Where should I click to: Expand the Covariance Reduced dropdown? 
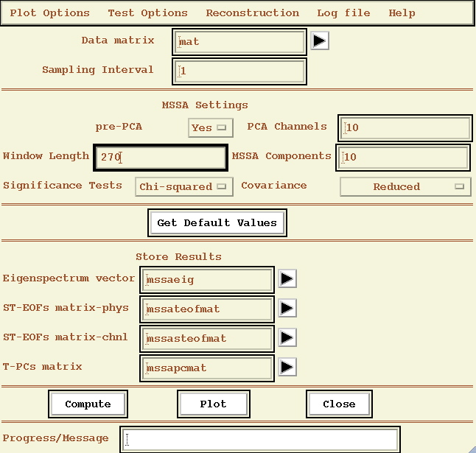(x=405, y=186)
